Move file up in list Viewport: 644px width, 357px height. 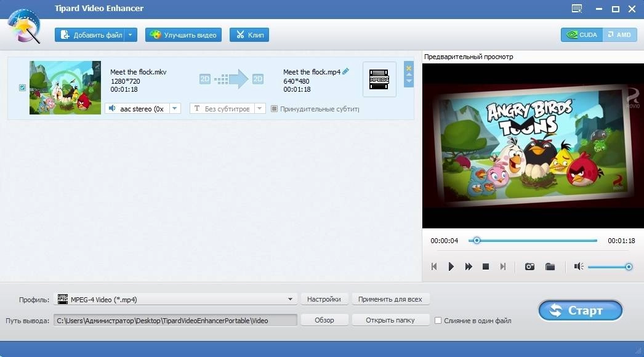click(409, 74)
